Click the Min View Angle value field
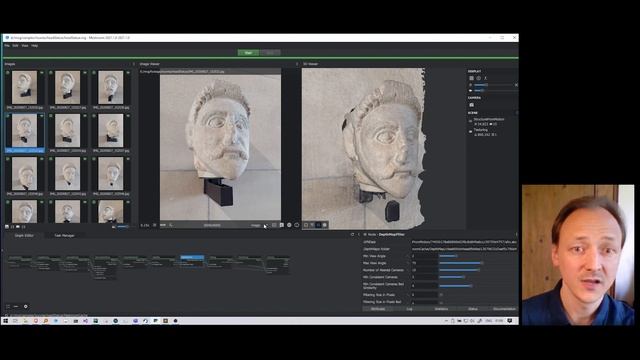 424,256
